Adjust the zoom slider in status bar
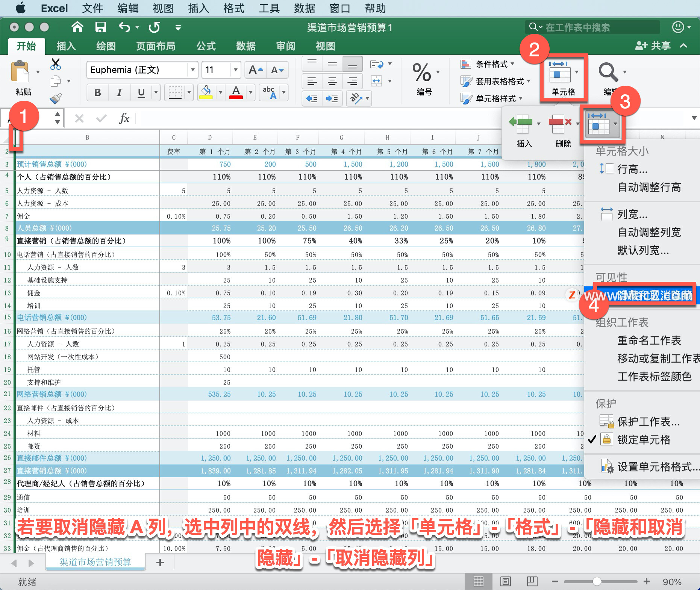The width and height of the screenshot is (700, 590). [597, 582]
